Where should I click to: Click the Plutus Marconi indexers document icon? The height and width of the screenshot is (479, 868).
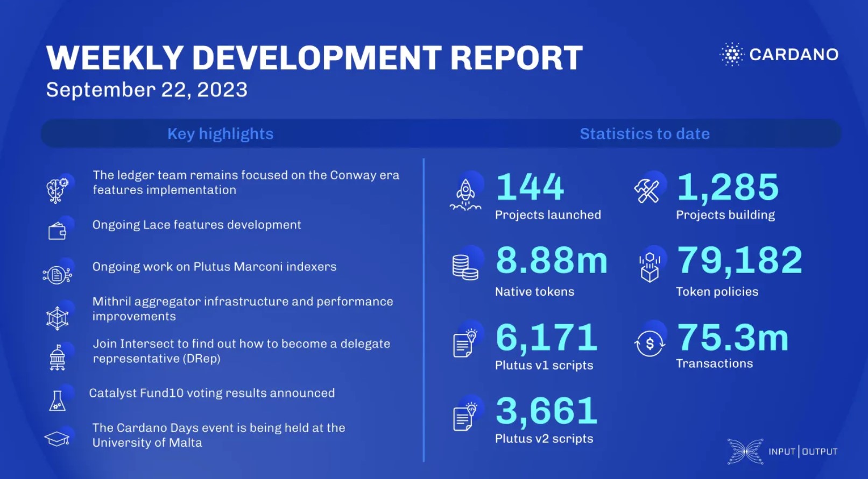pyautogui.click(x=57, y=275)
